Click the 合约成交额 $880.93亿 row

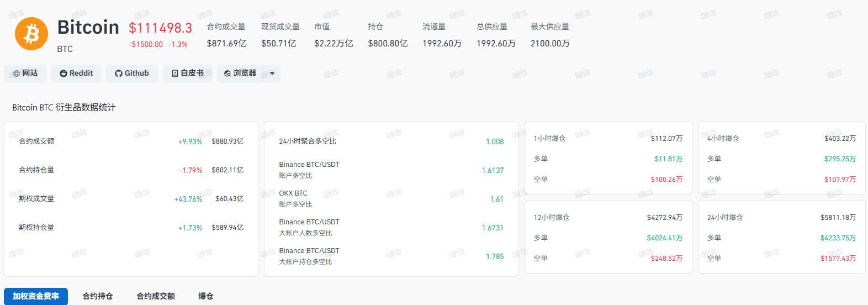131,141
